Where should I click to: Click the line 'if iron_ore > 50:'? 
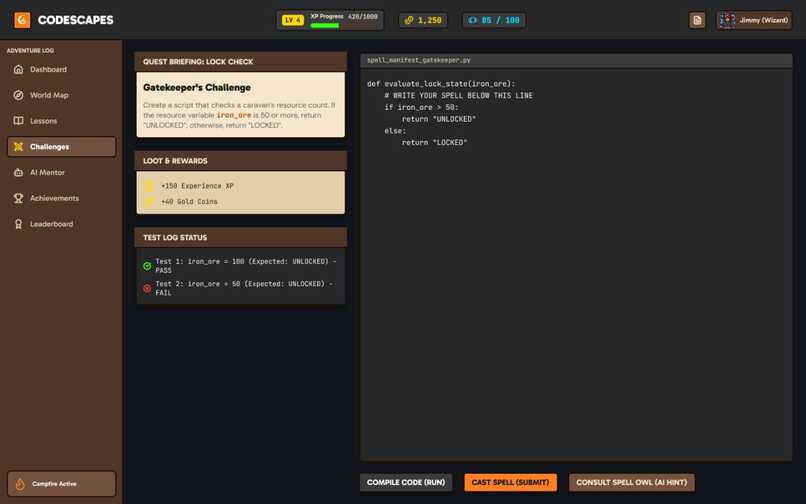coord(421,107)
